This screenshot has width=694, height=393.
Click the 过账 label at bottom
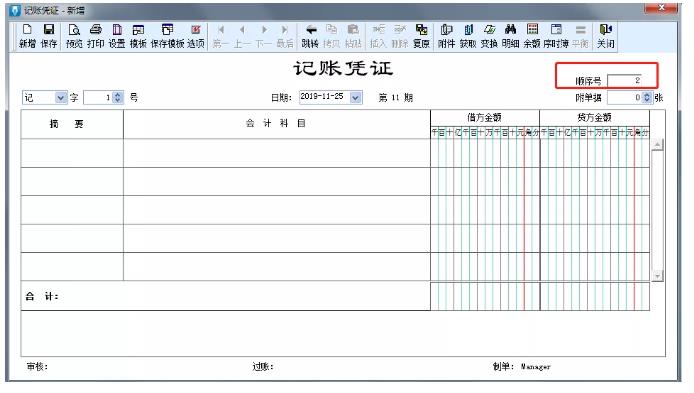[263, 367]
